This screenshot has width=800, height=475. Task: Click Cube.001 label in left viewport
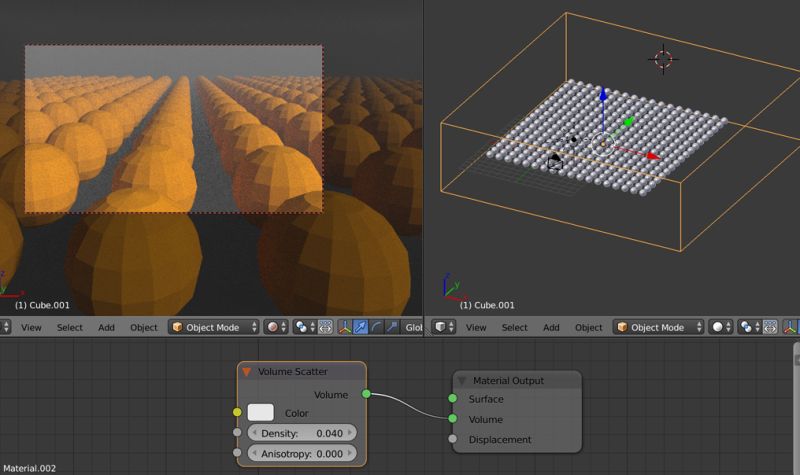(x=42, y=305)
